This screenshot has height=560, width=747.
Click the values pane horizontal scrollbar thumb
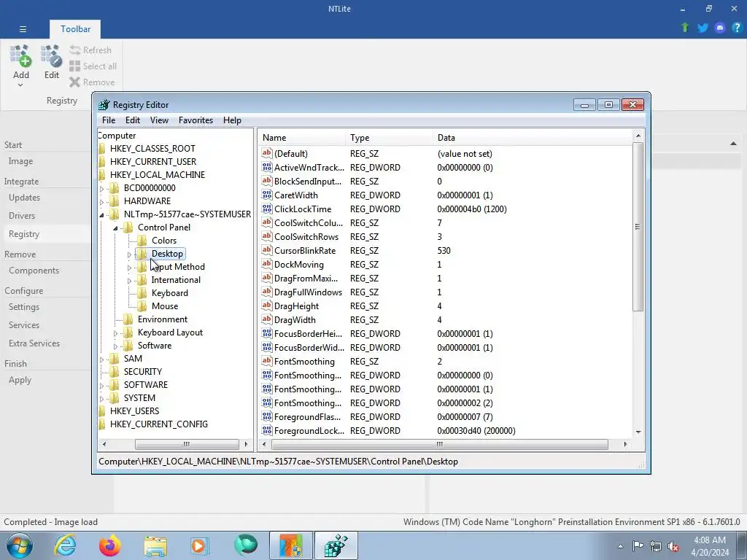(x=440, y=444)
